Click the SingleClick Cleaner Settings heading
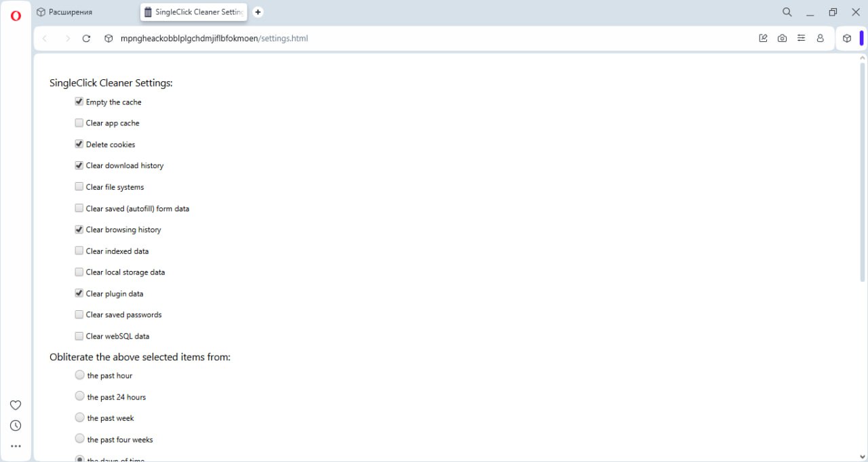Viewport: 868px width, 462px height. point(111,83)
